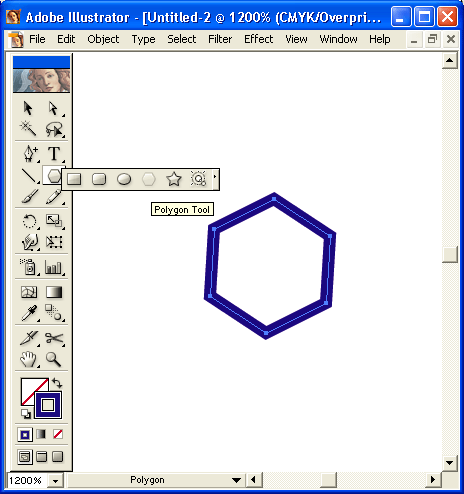Viewport: 464px width, 494px height.
Task: Click the dark blue Stroke swatch
Action: pyautogui.click(x=48, y=405)
